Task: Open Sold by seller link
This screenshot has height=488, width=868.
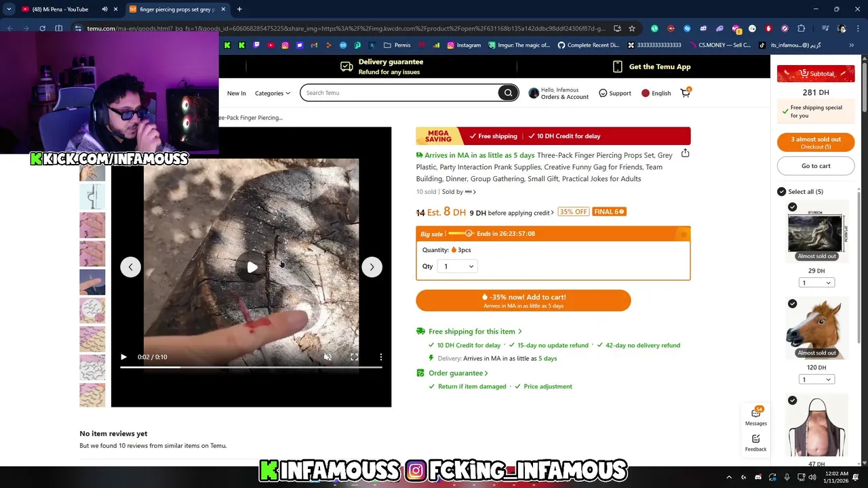Action: coord(459,192)
